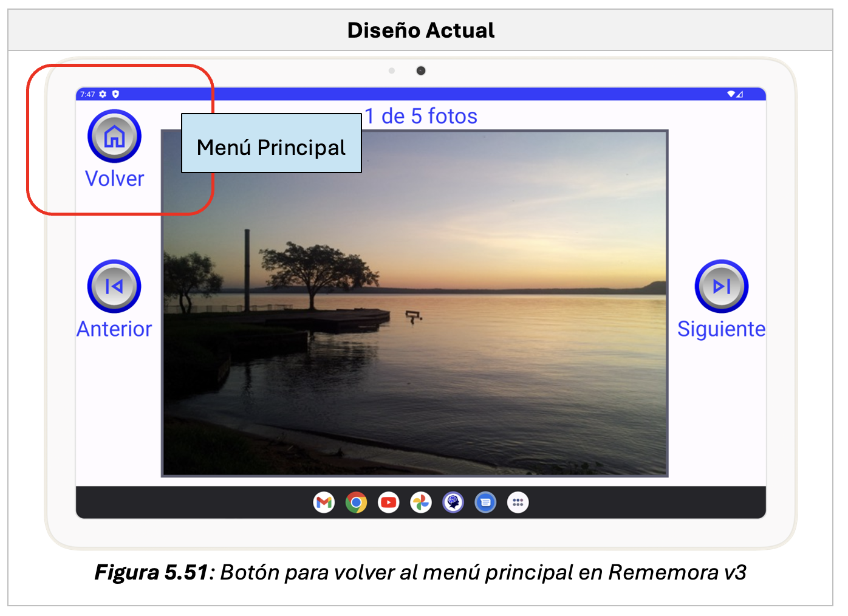Viewport: 848px width, 616px height.
Task: Click the settings gear in status bar
Action: pyautogui.click(x=103, y=94)
